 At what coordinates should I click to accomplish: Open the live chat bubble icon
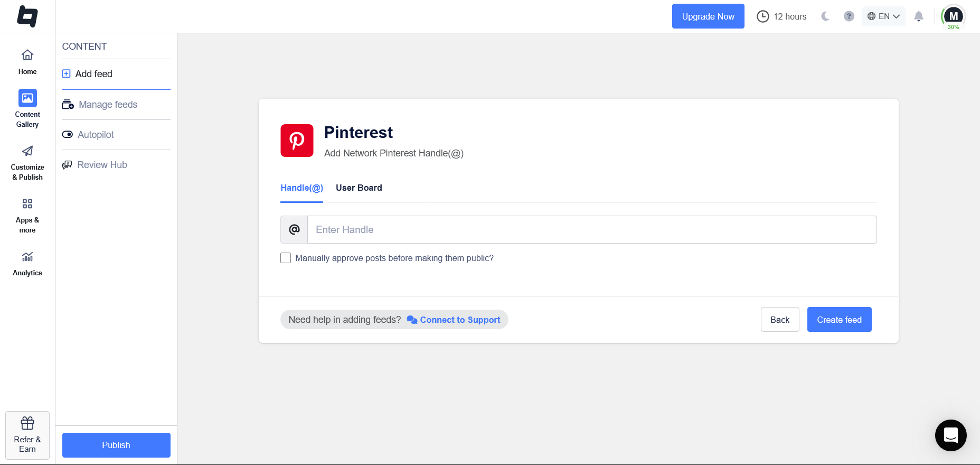coord(951,435)
